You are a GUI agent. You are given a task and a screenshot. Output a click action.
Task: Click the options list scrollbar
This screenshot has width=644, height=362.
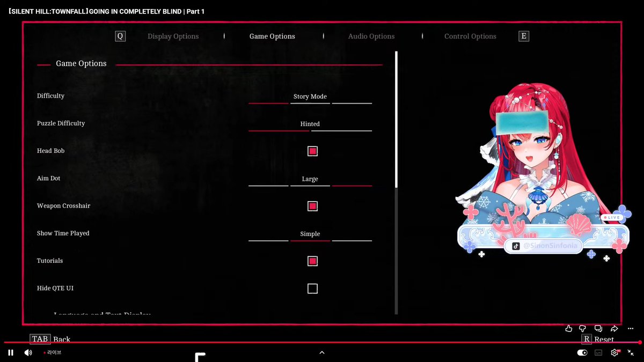coord(396,182)
